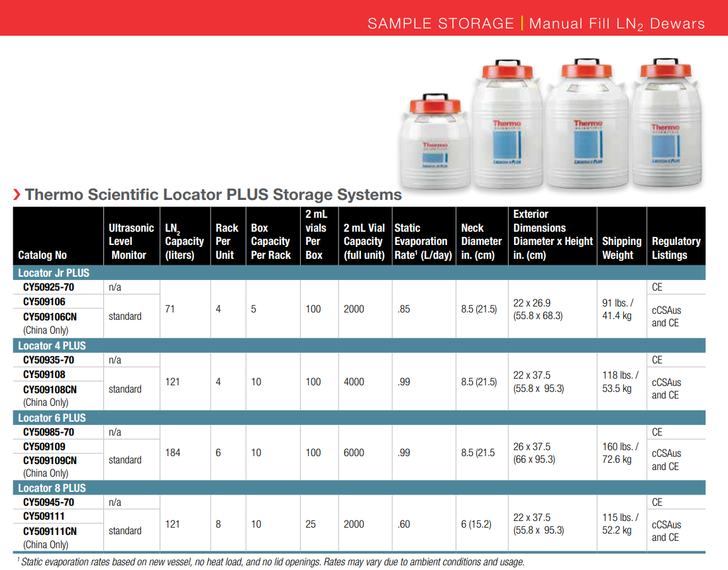
Task: Click 'Manual Fill LN2 Dewars' banner text
Action: [617, 24]
